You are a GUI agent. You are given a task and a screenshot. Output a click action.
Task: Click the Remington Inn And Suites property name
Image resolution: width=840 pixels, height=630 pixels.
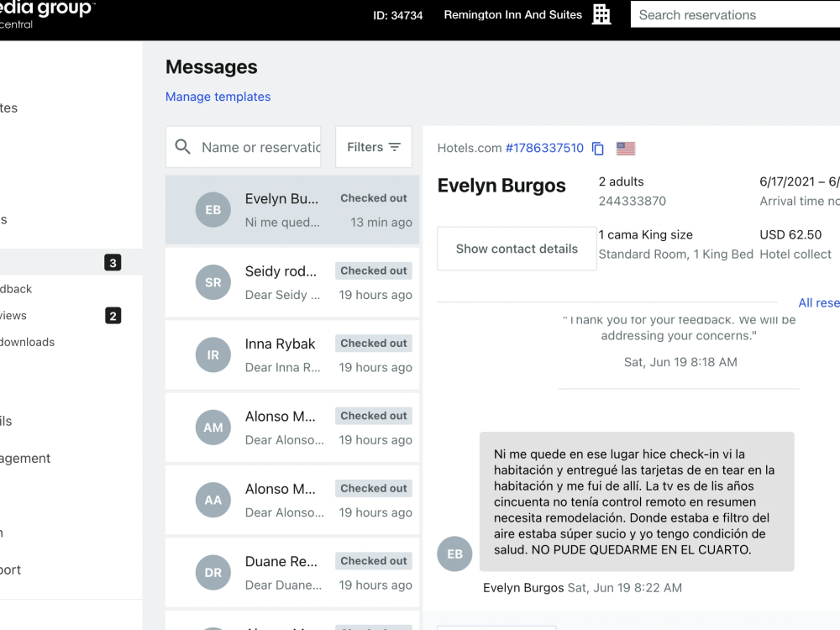click(x=512, y=15)
